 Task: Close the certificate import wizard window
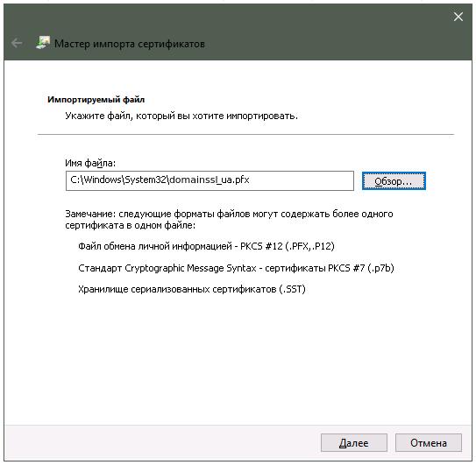[458, 17]
